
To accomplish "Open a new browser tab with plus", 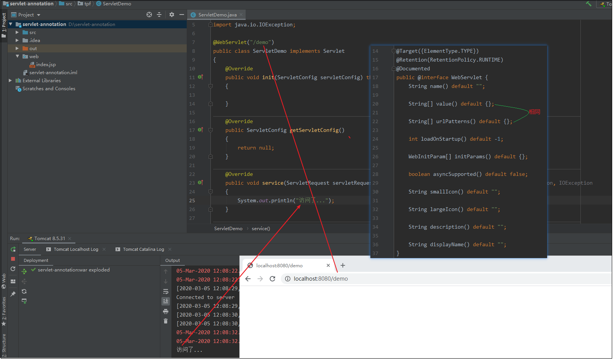I will (x=343, y=265).
